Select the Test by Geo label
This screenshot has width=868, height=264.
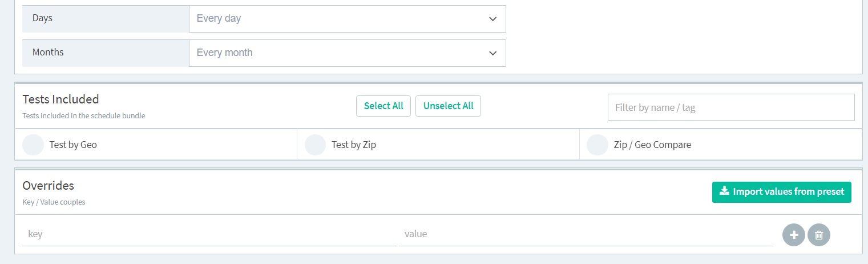(x=73, y=145)
